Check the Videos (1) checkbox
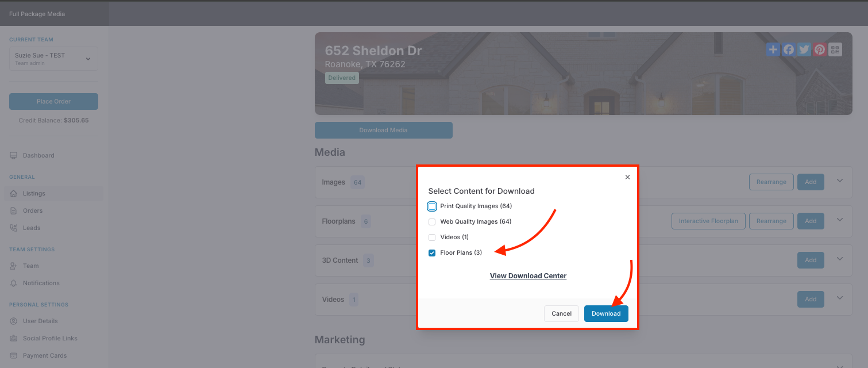The image size is (868, 368). pyautogui.click(x=432, y=237)
